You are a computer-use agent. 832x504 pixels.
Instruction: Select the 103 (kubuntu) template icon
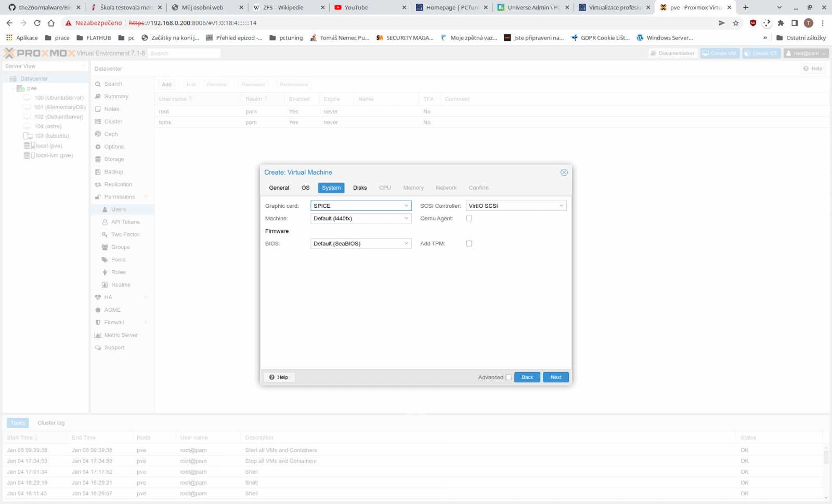28,136
